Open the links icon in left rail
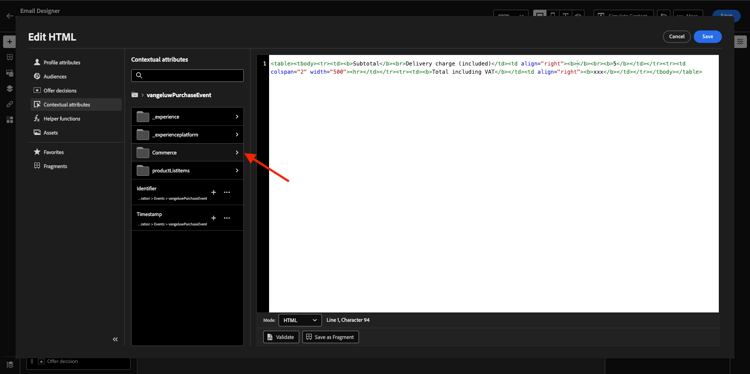This screenshot has width=750, height=374. [x=10, y=104]
